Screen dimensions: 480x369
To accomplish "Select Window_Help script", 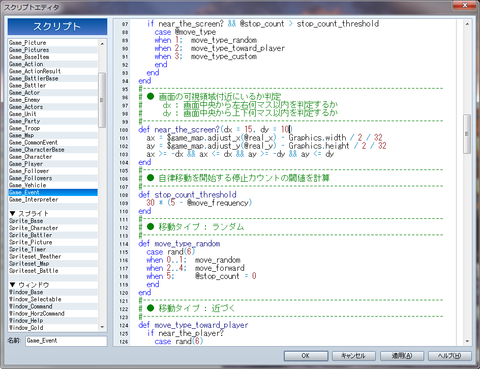I will click(53, 321).
